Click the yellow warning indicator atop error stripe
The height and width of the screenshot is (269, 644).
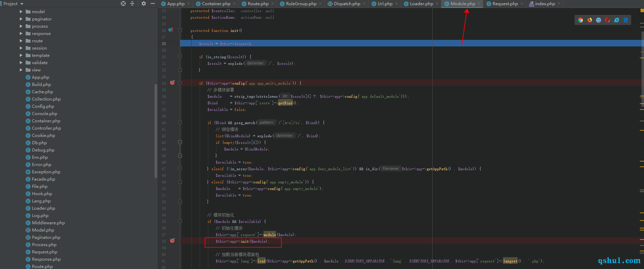coord(642,10)
